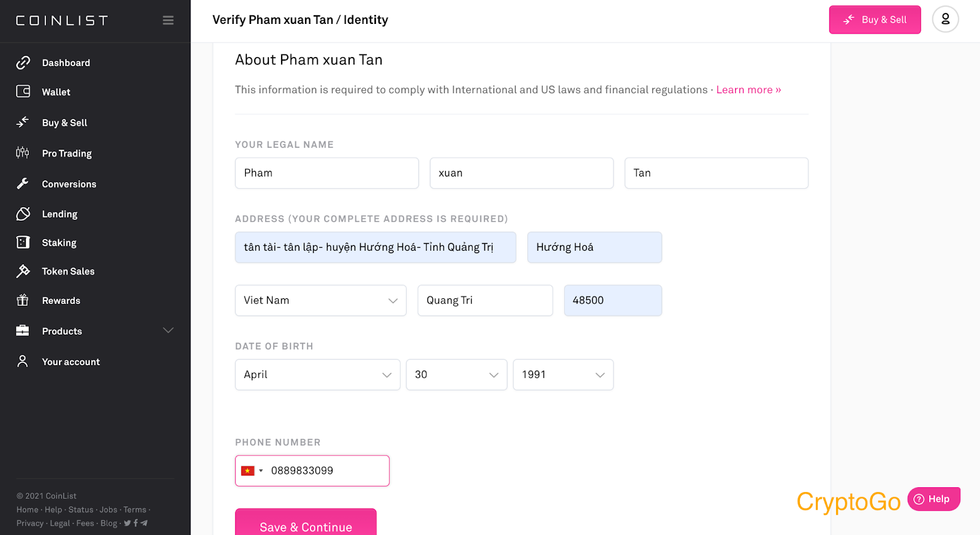The image size is (980, 535).
Task: Click the Pro Trading candlestick icon
Action: click(x=23, y=153)
